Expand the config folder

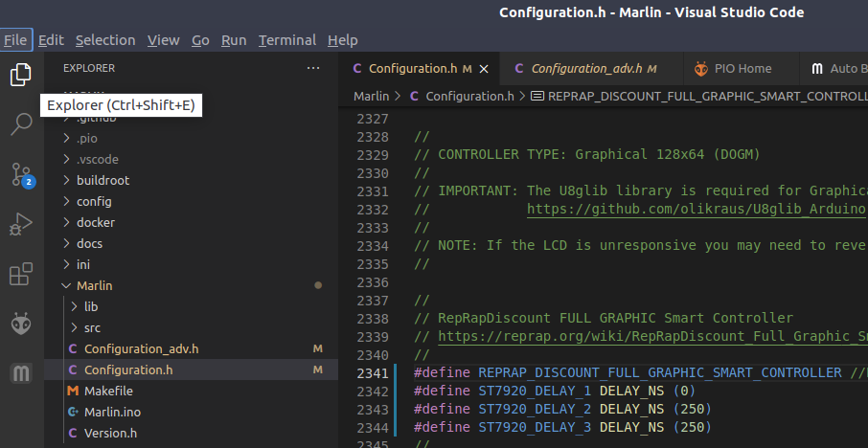point(191,201)
